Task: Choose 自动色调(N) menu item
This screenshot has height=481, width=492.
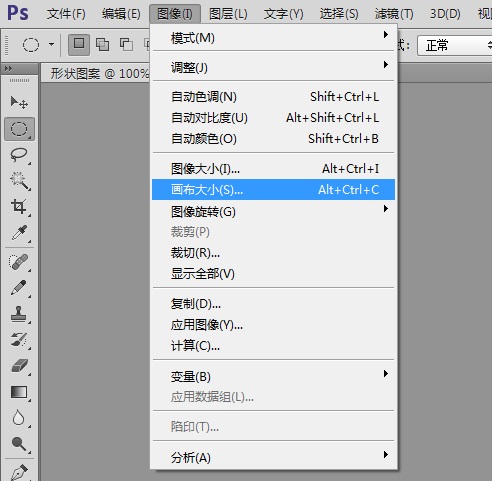Action: (x=273, y=97)
